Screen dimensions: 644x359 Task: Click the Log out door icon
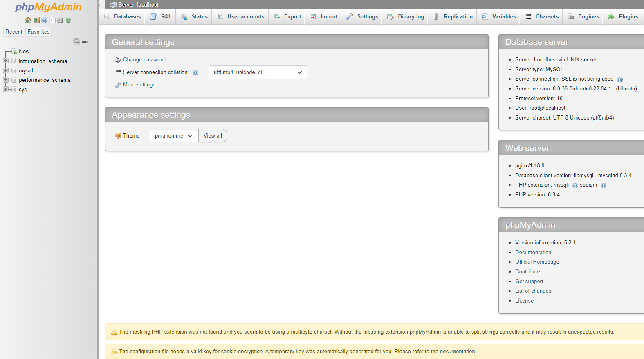(36, 20)
